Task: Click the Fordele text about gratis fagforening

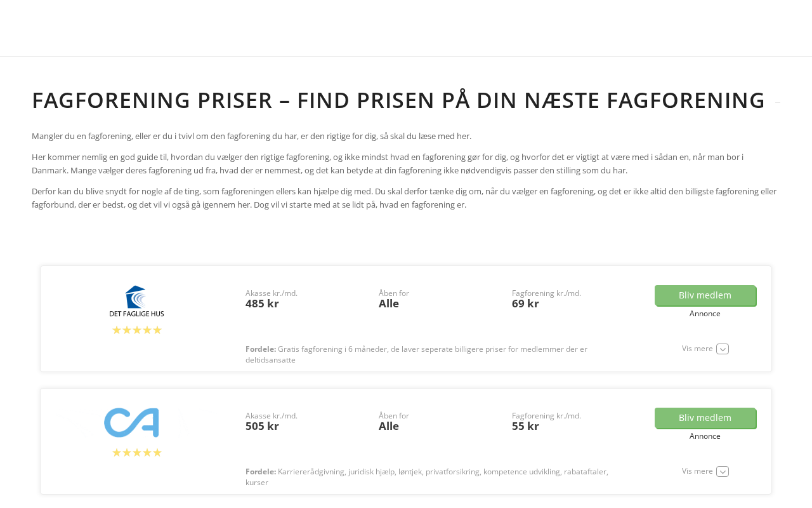Action: click(416, 354)
